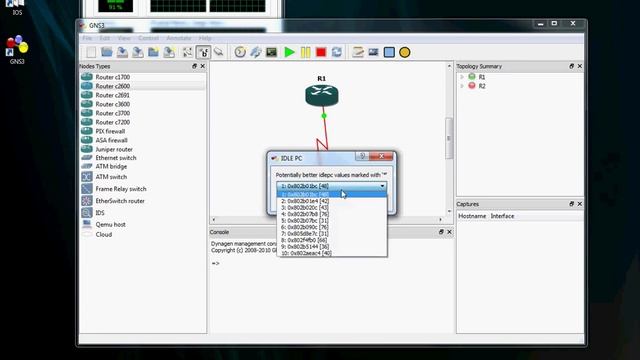Viewport: 640px width, 360px height.
Task: Click the Save project toolbar icon
Action: (122, 52)
